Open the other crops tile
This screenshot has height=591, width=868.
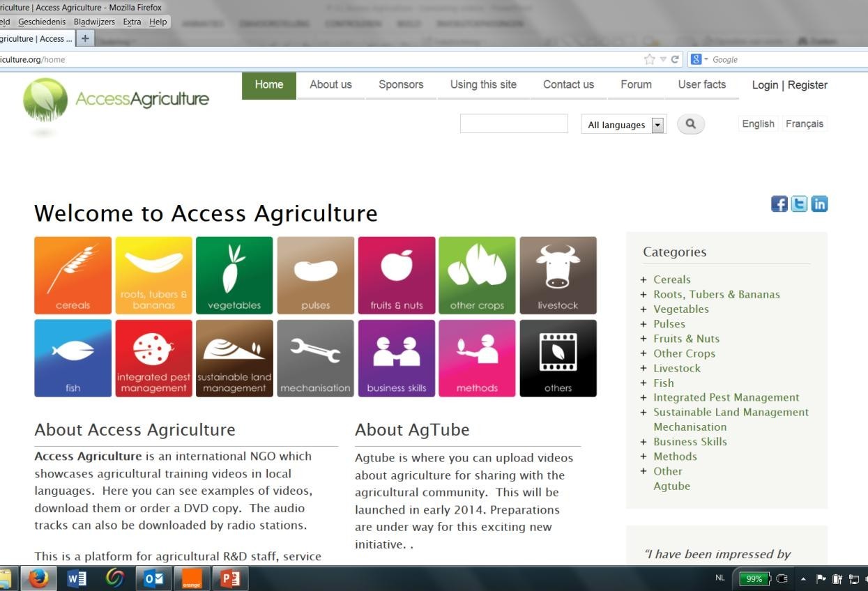pos(477,275)
